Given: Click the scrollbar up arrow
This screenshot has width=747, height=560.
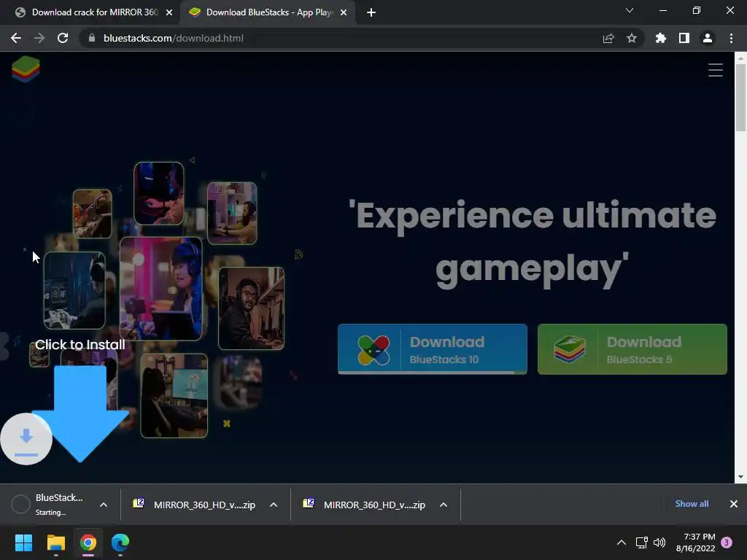Looking at the screenshot, I should (x=740, y=58).
